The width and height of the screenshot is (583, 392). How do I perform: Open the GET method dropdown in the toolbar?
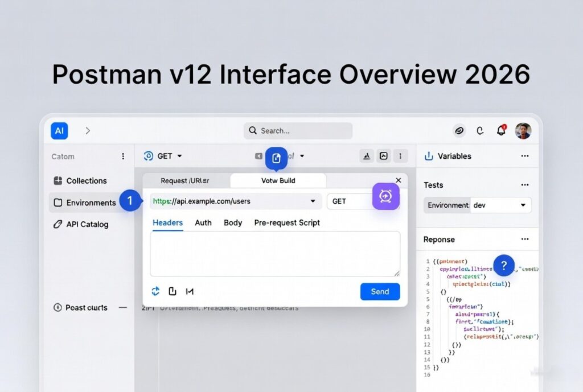(170, 156)
